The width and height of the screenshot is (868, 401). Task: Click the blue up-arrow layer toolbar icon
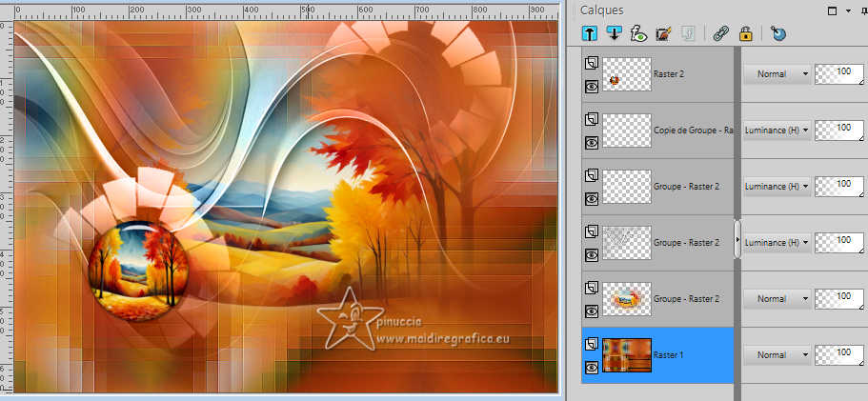[590, 33]
